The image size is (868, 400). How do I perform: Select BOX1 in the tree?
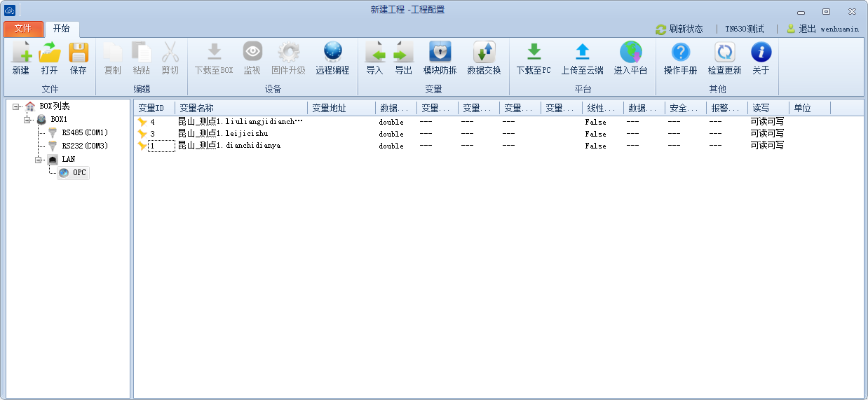pyautogui.click(x=59, y=120)
